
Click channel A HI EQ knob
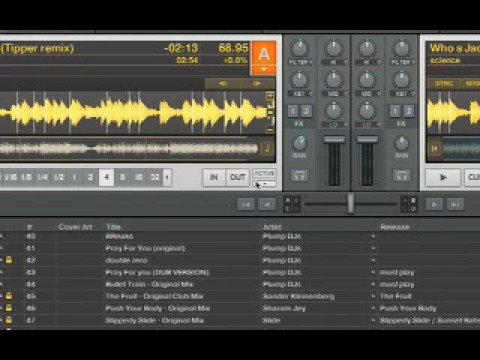coord(333,49)
